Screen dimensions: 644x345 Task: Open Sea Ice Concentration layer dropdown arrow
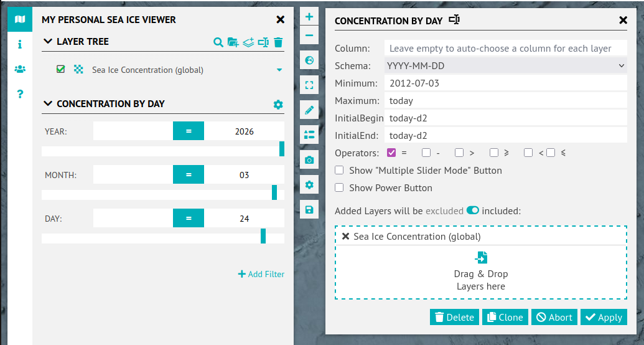pyautogui.click(x=279, y=70)
